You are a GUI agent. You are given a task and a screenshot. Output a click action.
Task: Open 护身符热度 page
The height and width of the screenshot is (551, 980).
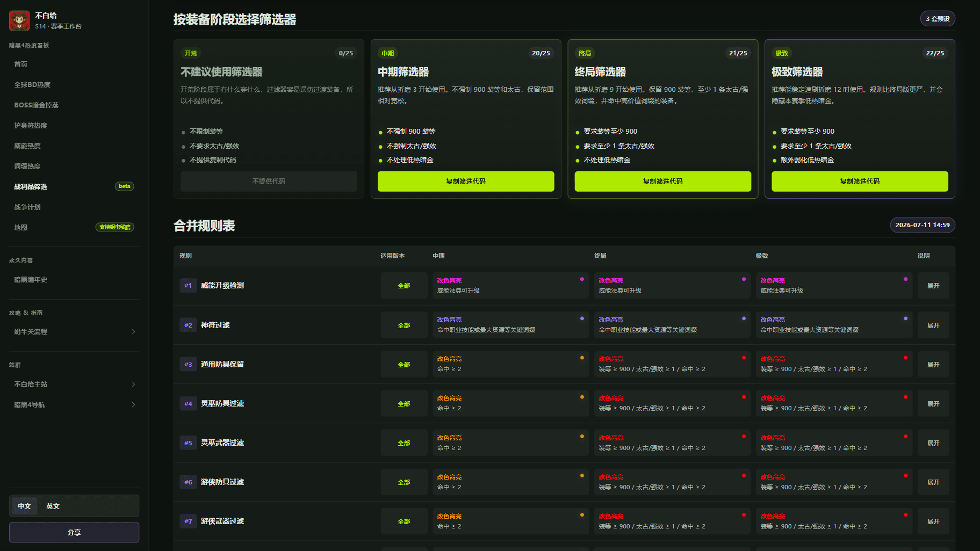[x=74, y=126]
